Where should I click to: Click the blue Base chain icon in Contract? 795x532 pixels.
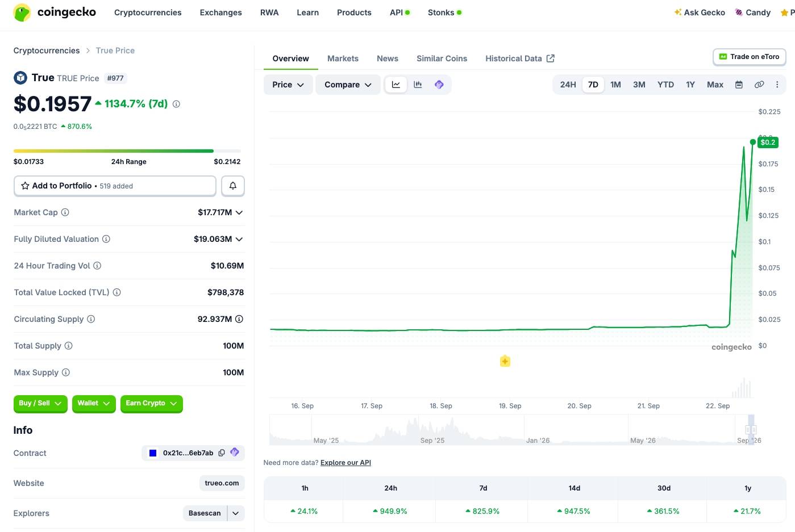153,453
